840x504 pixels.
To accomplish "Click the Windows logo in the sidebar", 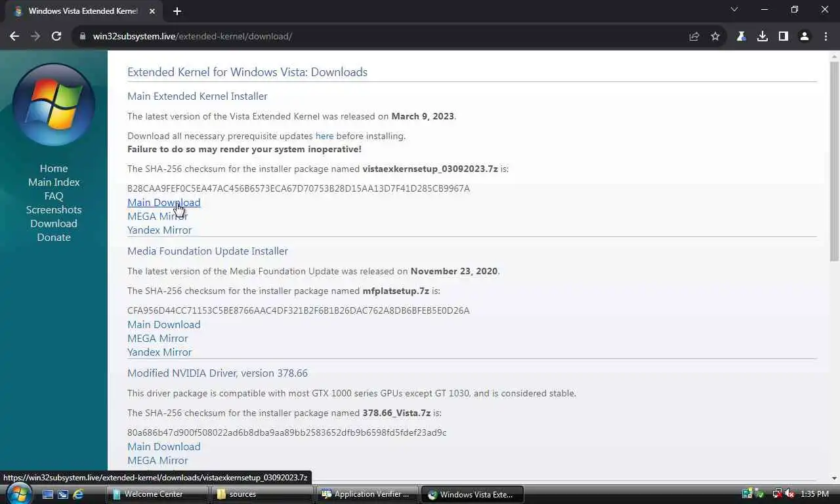I will point(54,104).
